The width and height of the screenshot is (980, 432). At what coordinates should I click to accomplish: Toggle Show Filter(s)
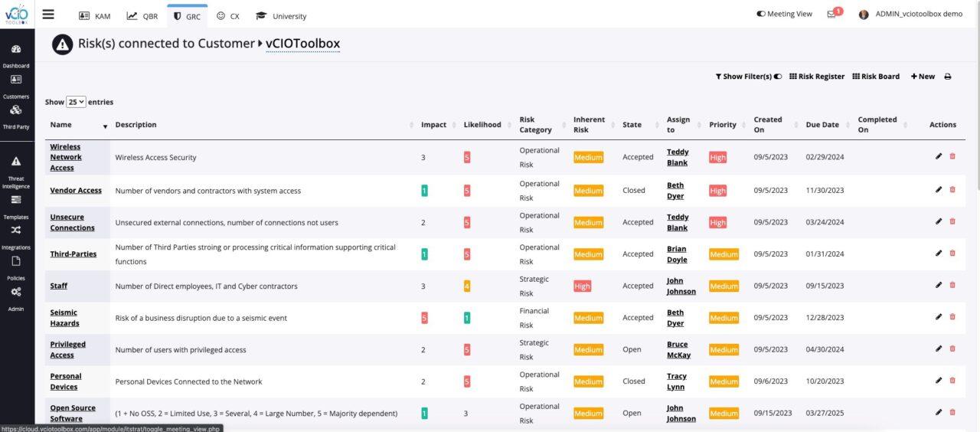(748, 77)
